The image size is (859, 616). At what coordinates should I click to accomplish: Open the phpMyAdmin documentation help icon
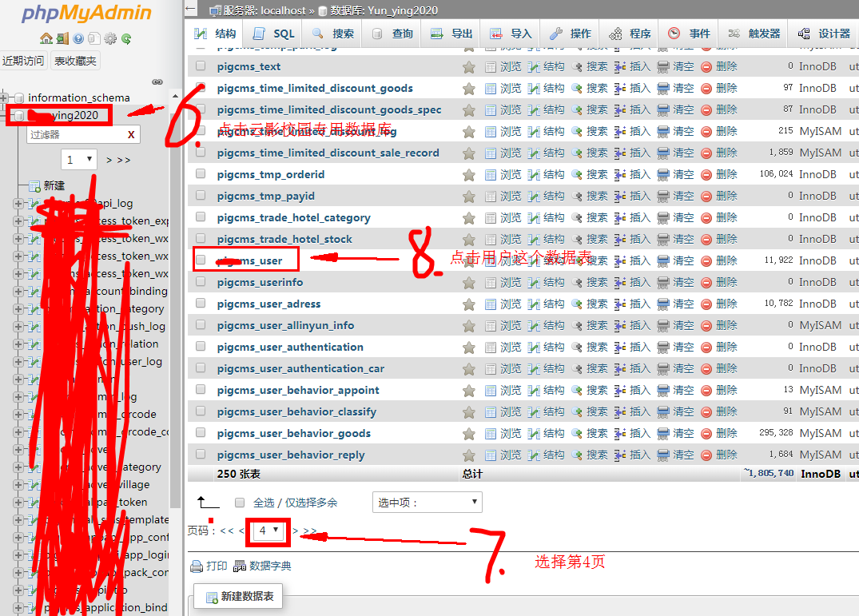(78, 38)
